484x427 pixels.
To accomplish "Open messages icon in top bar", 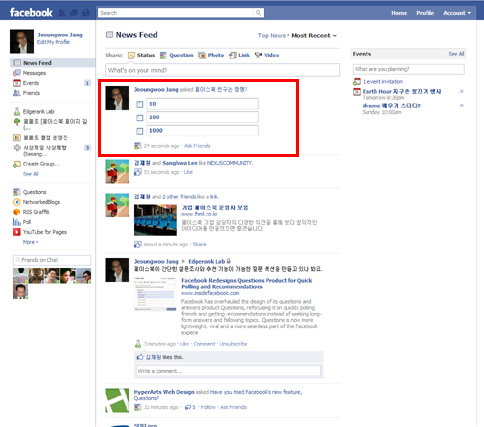I will (74, 13).
